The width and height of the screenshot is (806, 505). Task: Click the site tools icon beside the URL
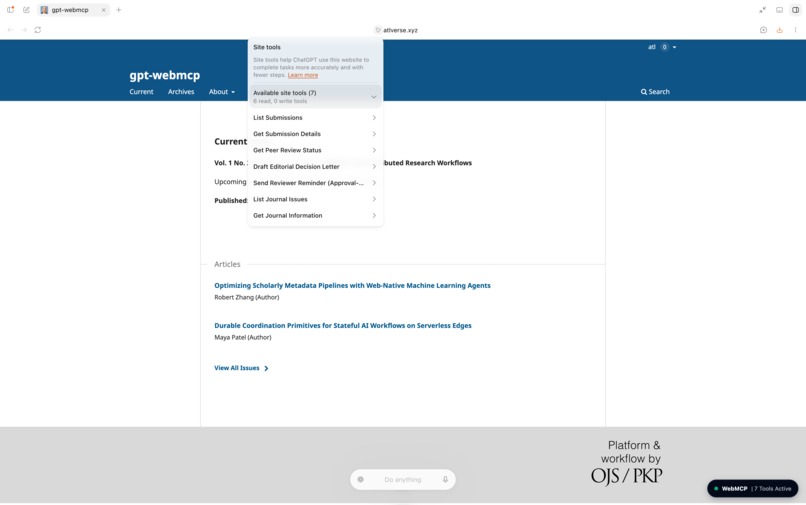(378, 30)
